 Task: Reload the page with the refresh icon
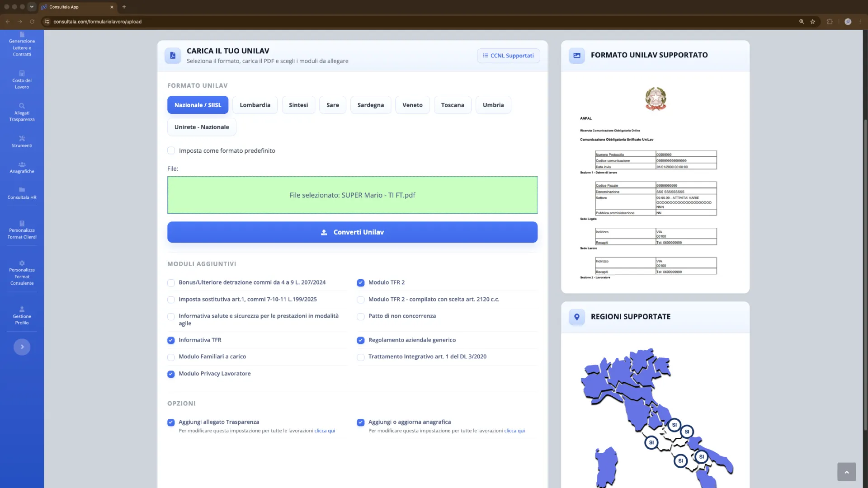pos(32,21)
